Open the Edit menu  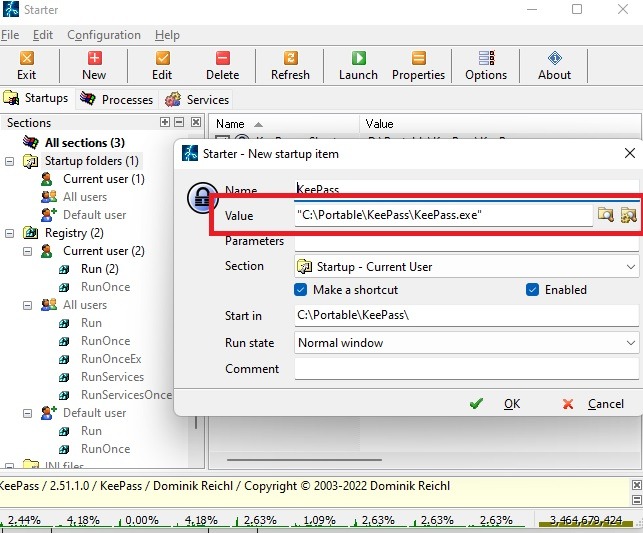(x=43, y=35)
